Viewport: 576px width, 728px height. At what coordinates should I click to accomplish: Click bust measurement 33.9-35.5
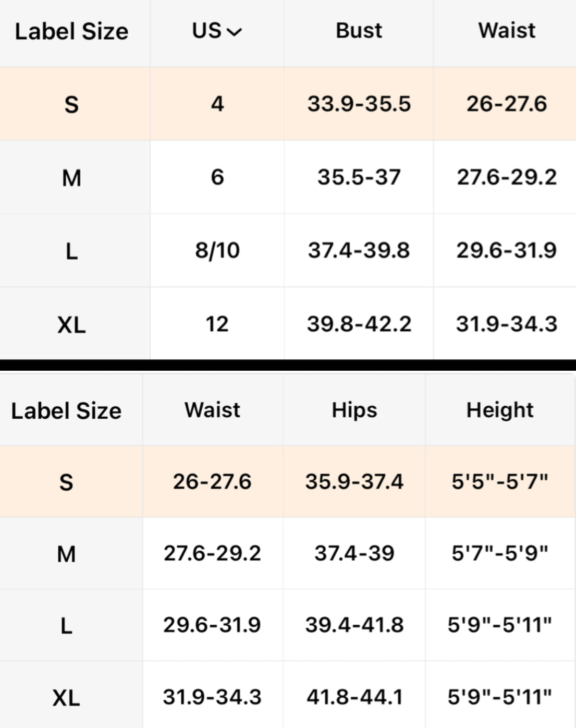tap(359, 104)
